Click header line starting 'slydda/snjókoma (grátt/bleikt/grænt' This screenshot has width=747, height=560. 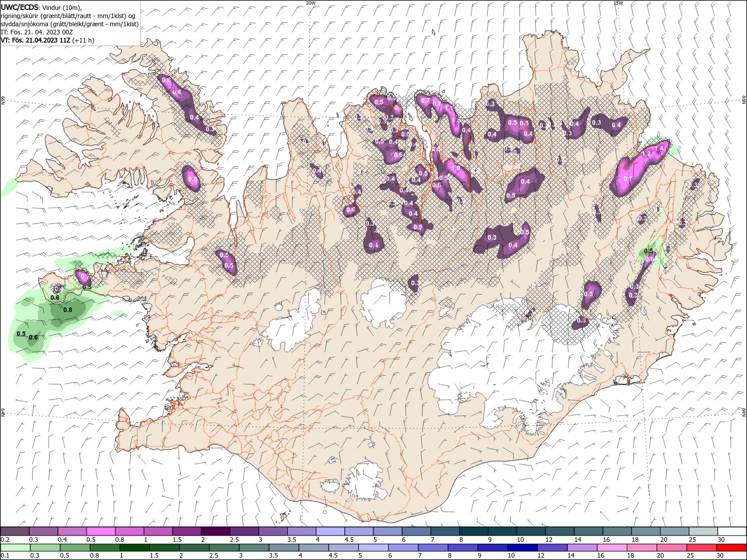[69, 24]
